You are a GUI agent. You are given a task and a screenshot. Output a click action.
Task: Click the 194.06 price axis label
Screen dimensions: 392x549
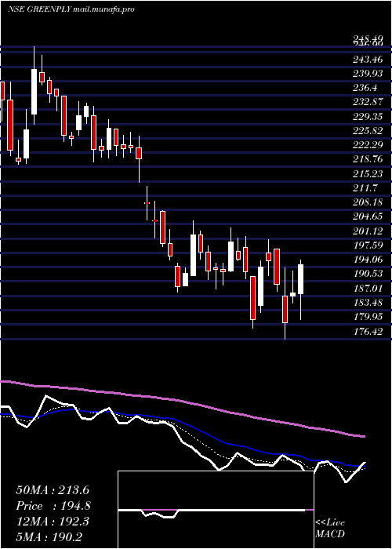(368, 260)
